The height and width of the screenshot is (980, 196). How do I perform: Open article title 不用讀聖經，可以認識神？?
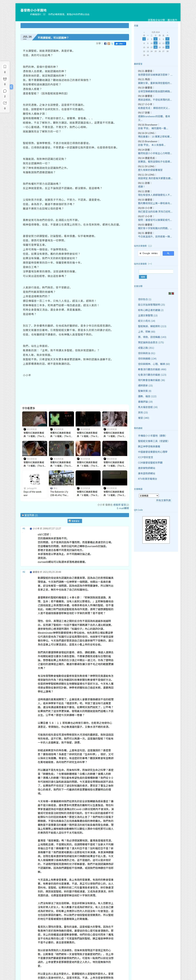click(53, 38)
